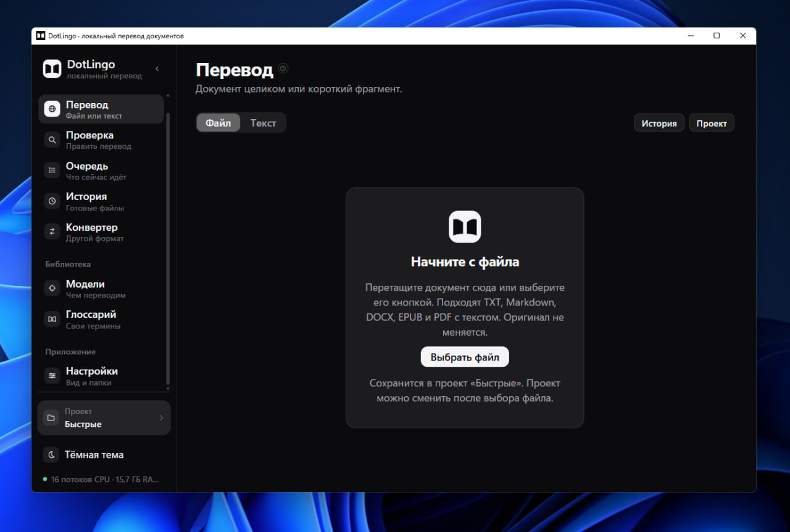The image size is (790, 532).
Task: Open the Конвертер section label
Action: click(91, 227)
